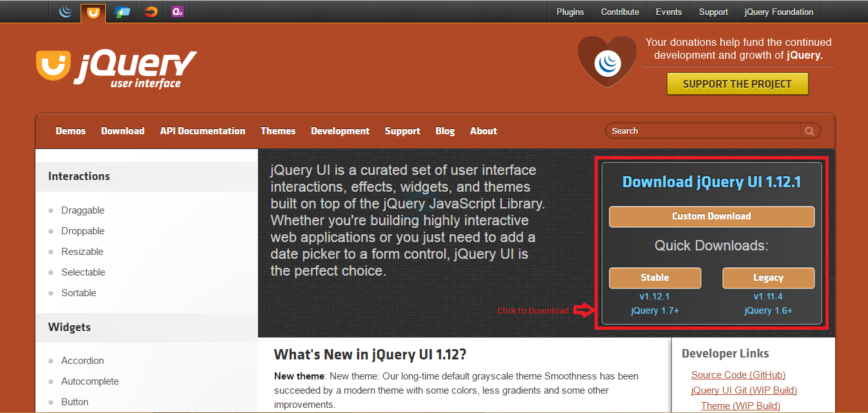Image resolution: width=868 pixels, height=413 pixels.
Task: Select the Button widget link in the sidebar
Action: pos(75,402)
